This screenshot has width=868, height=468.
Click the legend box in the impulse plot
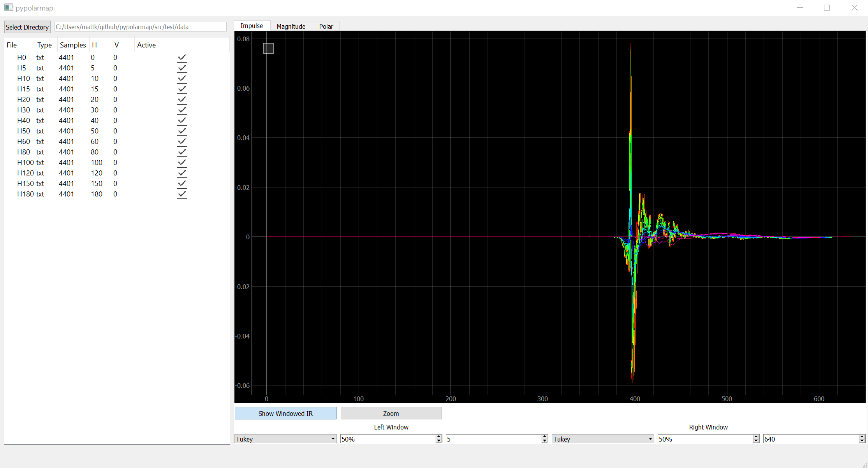[x=268, y=48]
